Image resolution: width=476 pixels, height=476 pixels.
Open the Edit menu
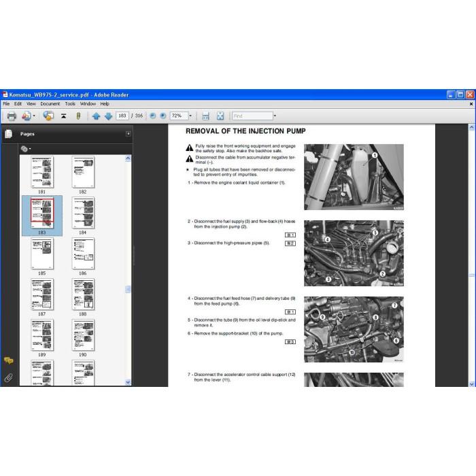click(x=18, y=104)
